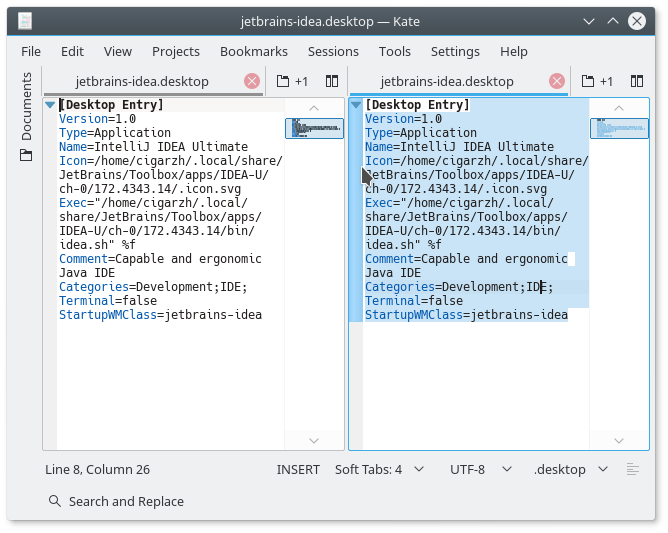The image size is (668, 533).
Task: Close the right pane document tab
Action: [556, 81]
